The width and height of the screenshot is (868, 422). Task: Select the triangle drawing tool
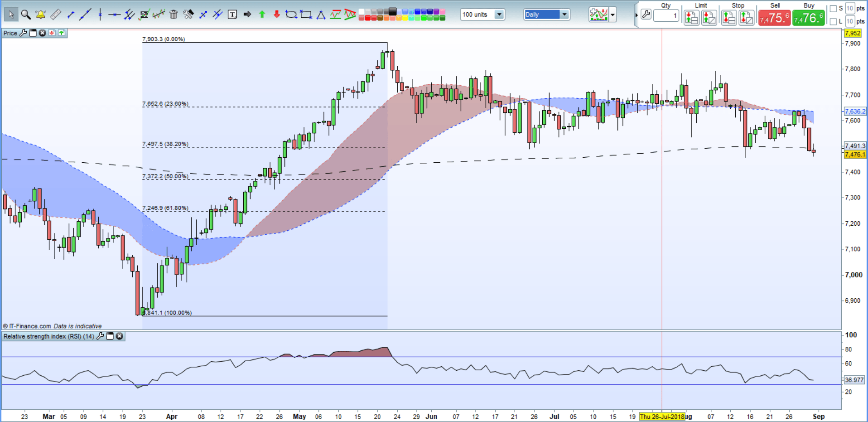pyautogui.click(x=321, y=15)
